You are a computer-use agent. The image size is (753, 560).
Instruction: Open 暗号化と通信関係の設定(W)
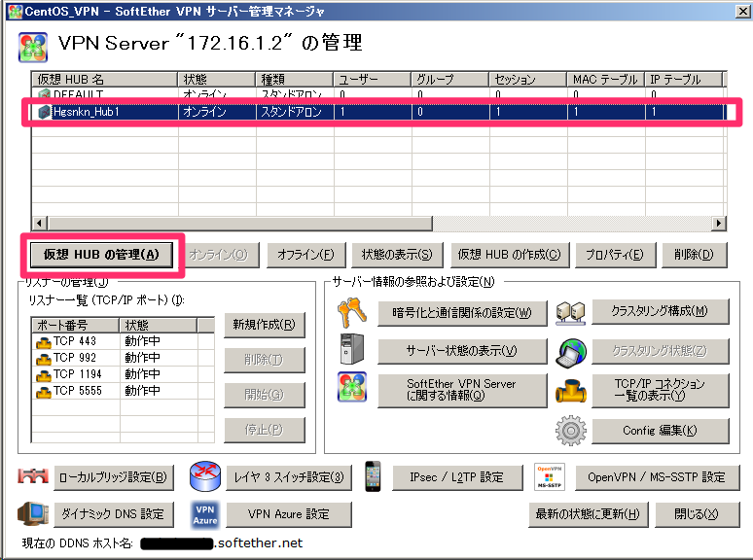click(x=462, y=313)
